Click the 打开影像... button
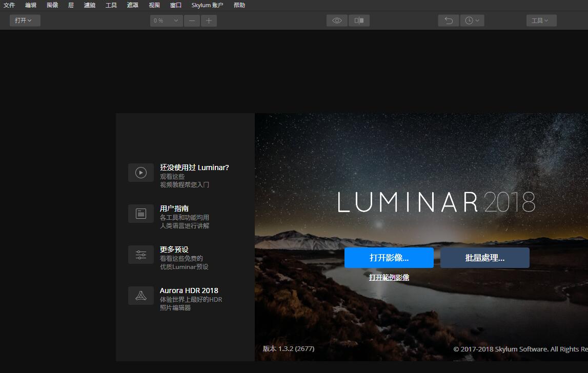Viewport: 588px width, 373px height. [x=389, y=258]
